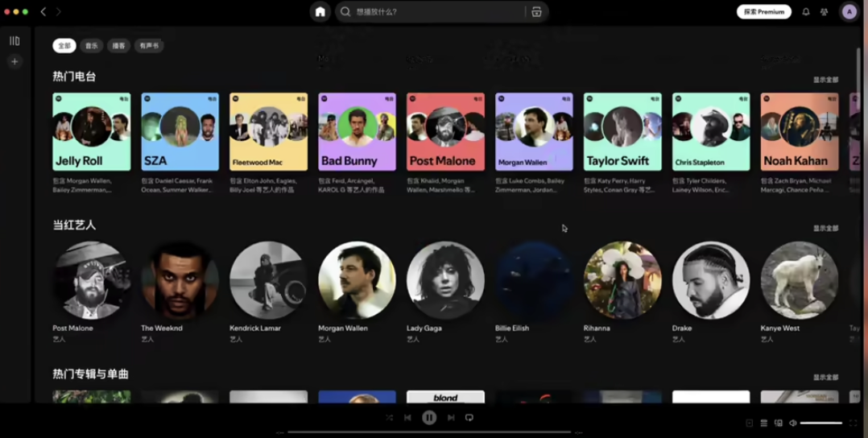Select the 播客 filter chip
Screen dimensions: 868x438
[118, 45]
